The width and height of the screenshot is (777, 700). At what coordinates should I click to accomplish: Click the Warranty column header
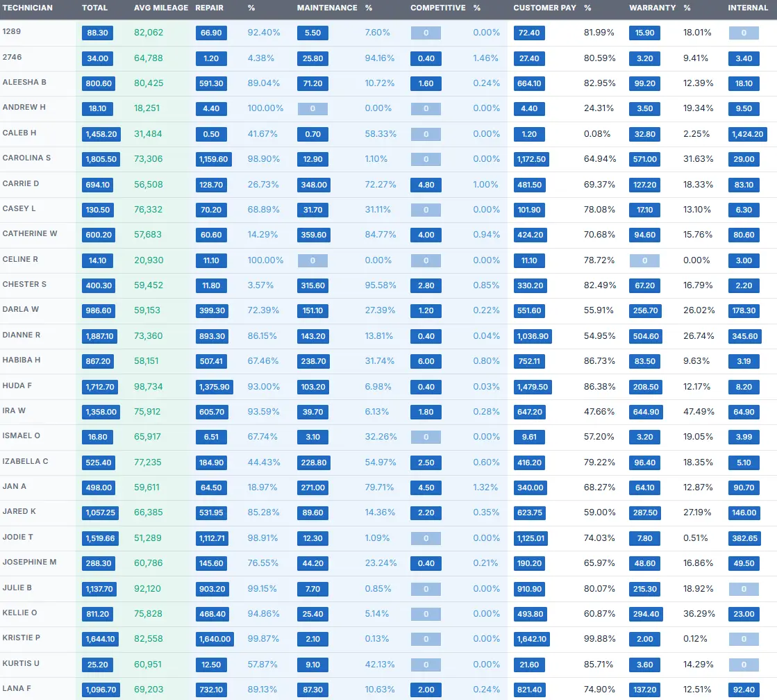point(652,8)
